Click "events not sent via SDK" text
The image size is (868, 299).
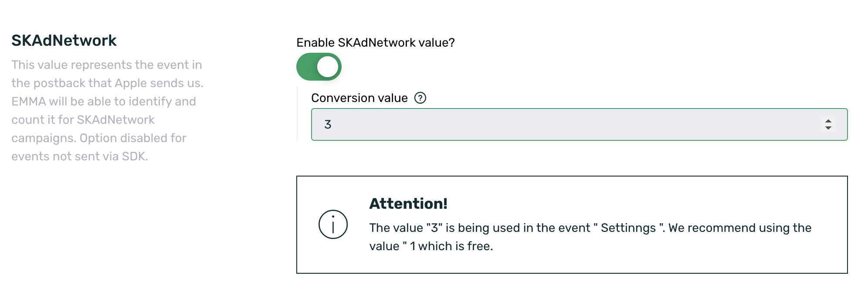click(79, 156)
